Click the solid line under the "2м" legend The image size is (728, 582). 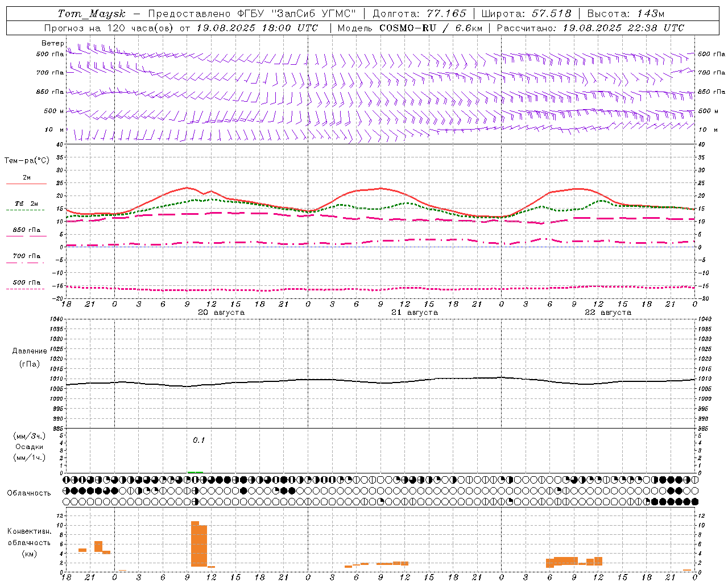tap(26, 184)
